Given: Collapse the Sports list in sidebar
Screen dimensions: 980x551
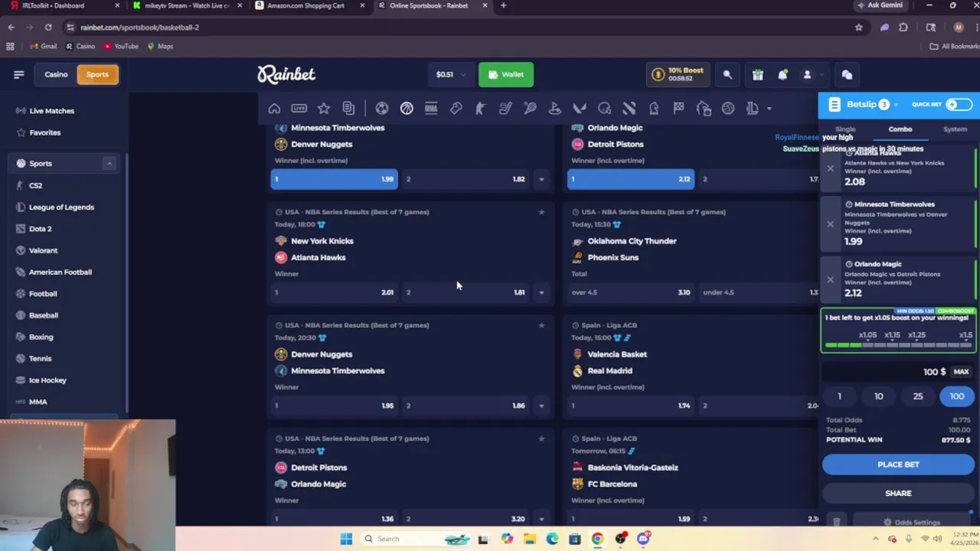Looking at the screenshot, I should pos(109,163).
